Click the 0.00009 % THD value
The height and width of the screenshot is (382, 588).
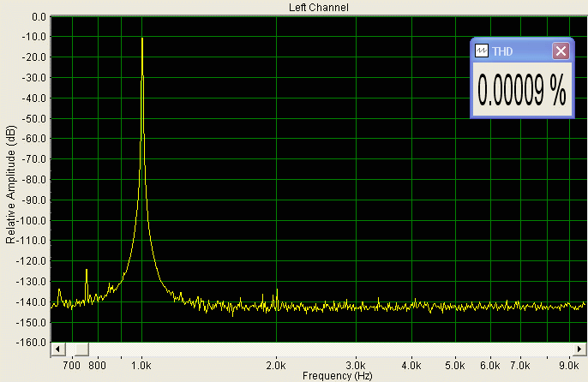(522, 90)
